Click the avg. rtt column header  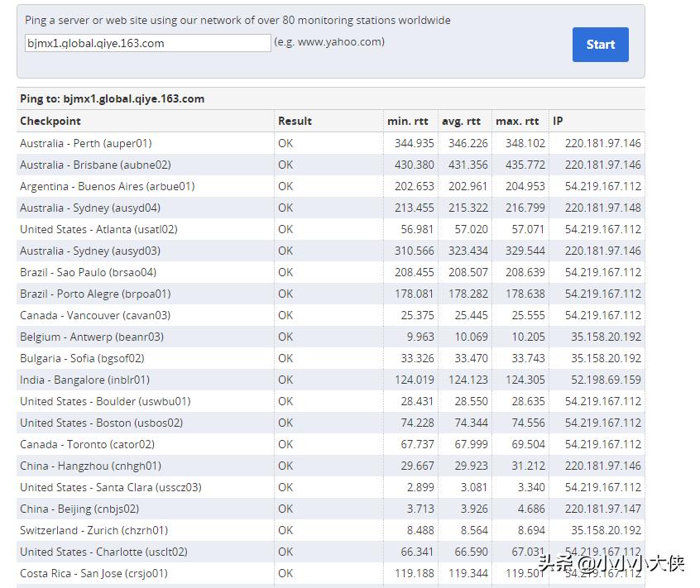(462, 121)
